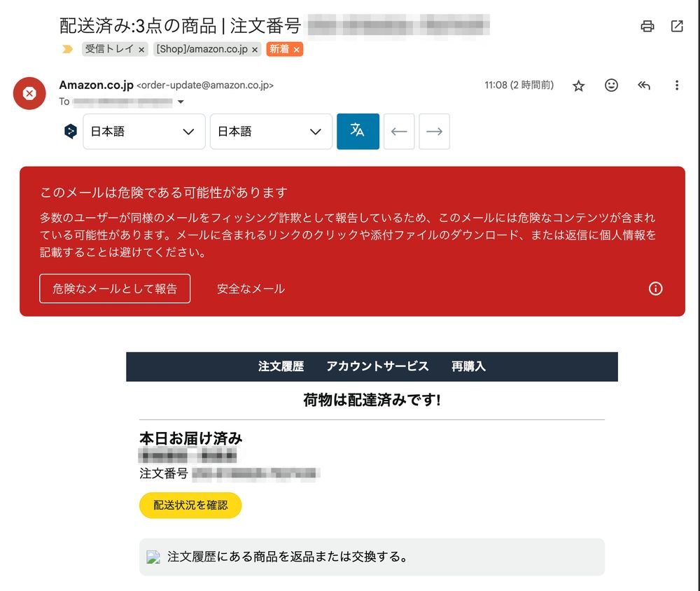700x591 pixels.
Task: Expand recipient details arrow next to To
Action: point(181,102)
